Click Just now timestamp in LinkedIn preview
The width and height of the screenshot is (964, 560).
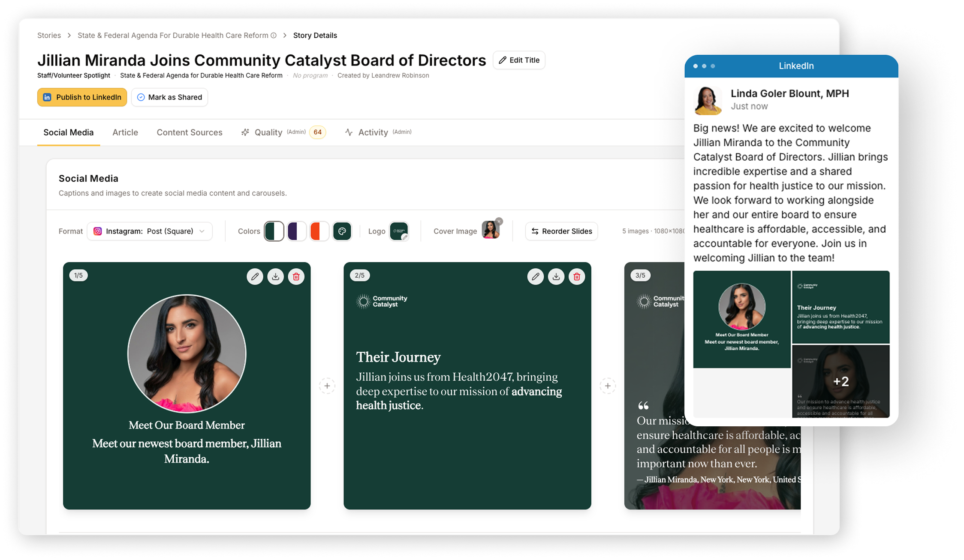tap(749, 106)
